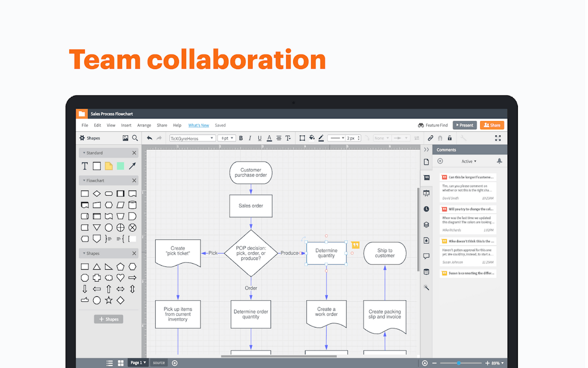Image resolution: width=588 pixels, height=368 pixels.
Task: Open the ToXGyreHeros font dropdown
Action: (193, 138)
